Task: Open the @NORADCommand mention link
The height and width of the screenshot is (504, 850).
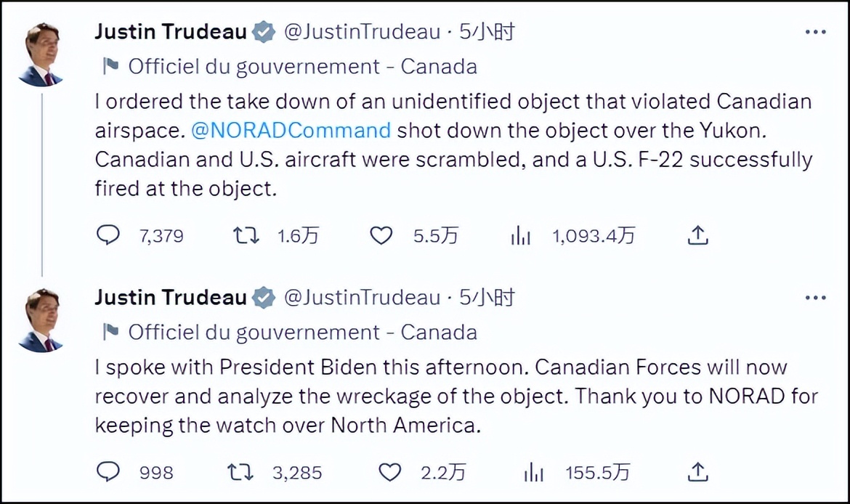Action: (x=291, y=131)
